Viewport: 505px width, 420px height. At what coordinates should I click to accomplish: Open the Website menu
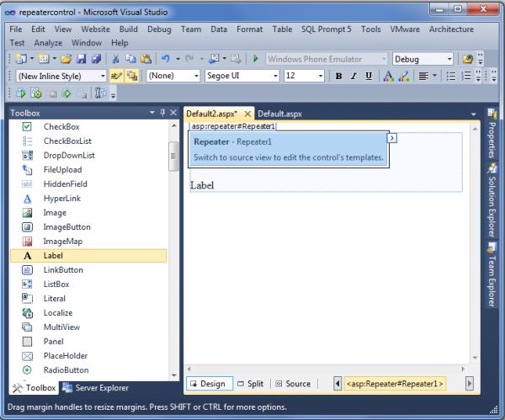pyautogui.click(x=95, y=29)
